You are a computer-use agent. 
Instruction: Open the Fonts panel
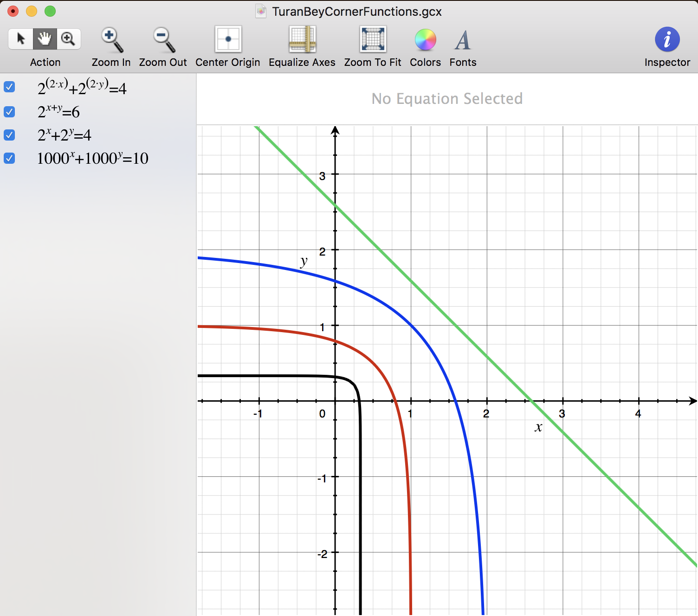(463, 40)
